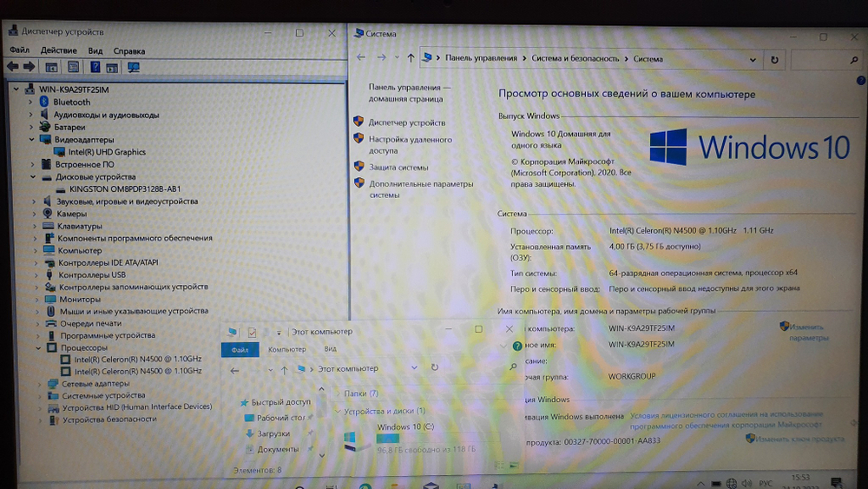Open Компьютер ribbon tab in Explorer
This screenshot has height=489, width=868.
286,349
